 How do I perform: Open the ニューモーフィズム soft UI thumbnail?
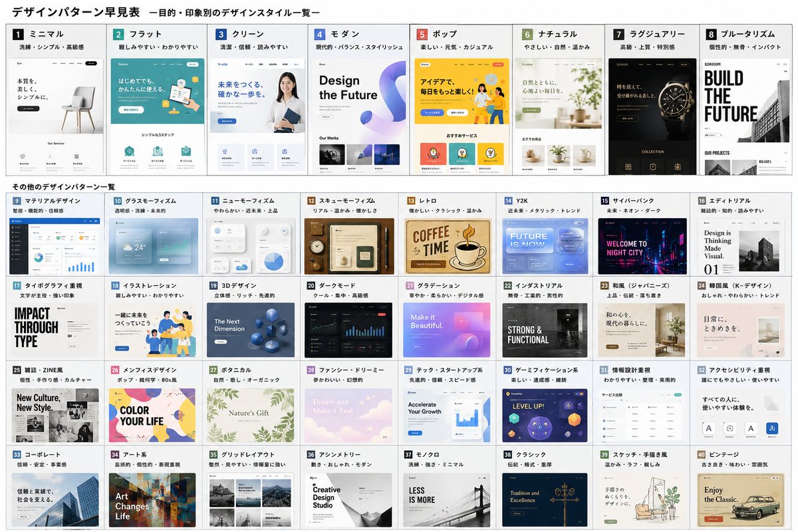pyautogui.click(x=251, y=246)
